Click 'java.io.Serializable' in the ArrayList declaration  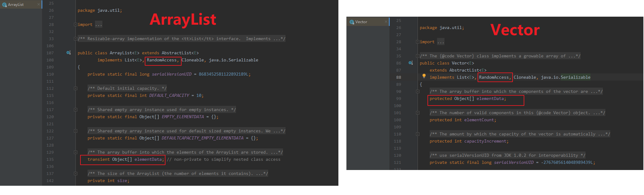234,60
